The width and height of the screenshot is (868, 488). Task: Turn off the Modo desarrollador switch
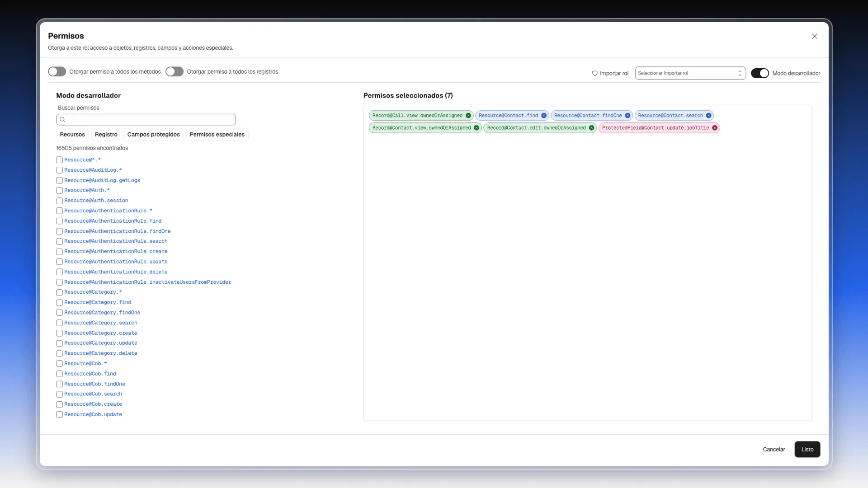(760, 73)
